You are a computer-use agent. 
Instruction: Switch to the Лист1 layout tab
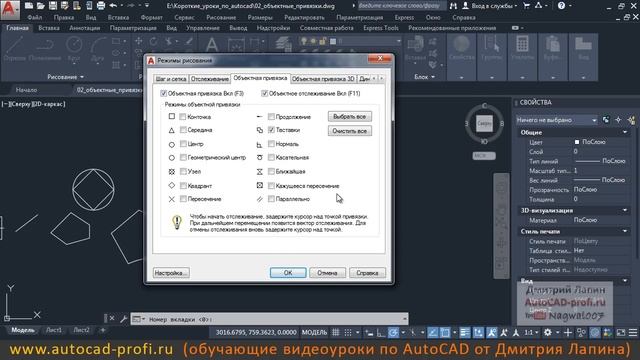click(54, 330)
